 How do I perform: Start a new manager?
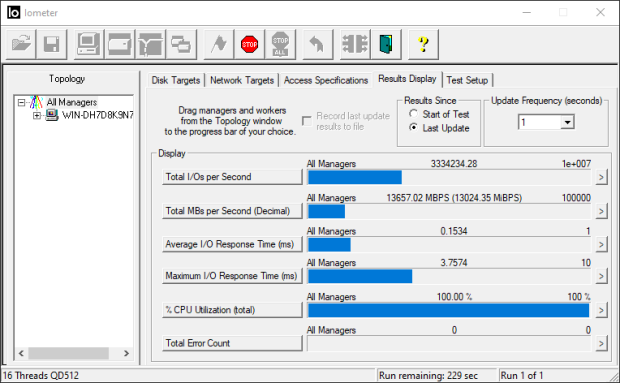tap(89, 44)
